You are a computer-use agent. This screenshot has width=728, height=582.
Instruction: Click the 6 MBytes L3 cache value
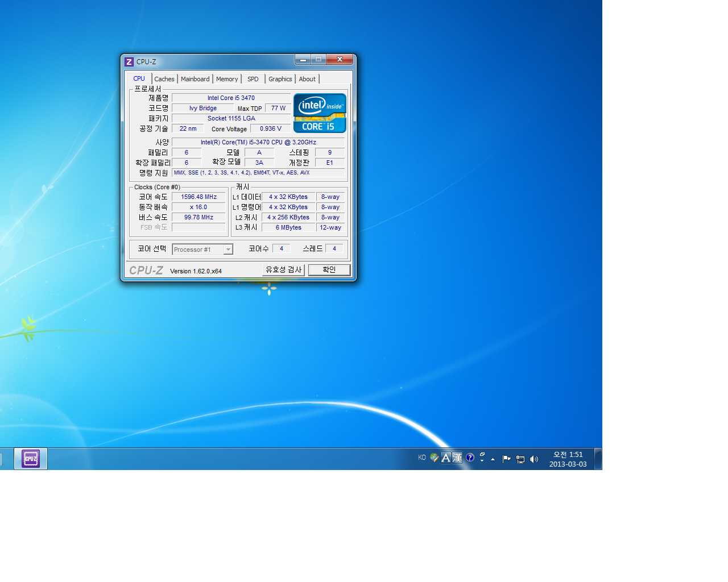(288, 227)
